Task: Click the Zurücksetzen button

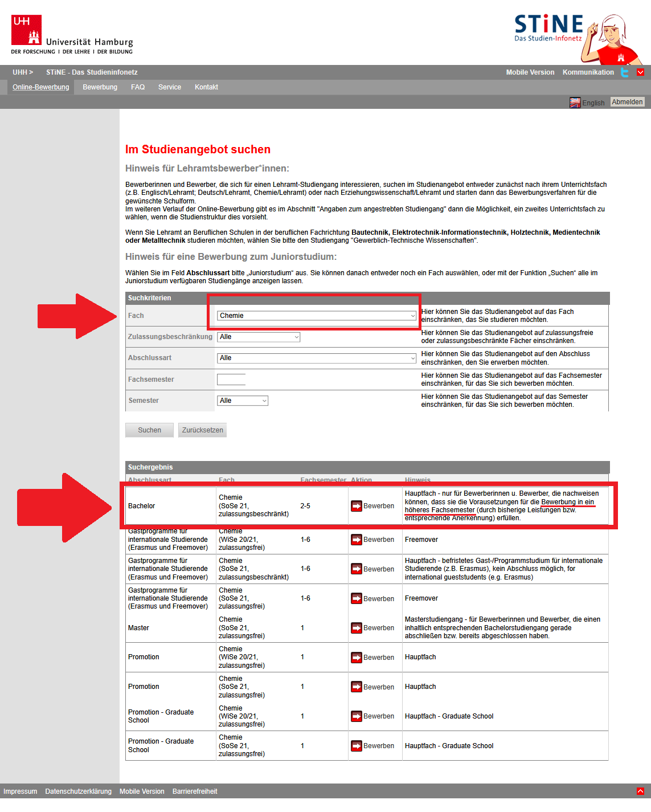Action: click(x=202, y=430)
